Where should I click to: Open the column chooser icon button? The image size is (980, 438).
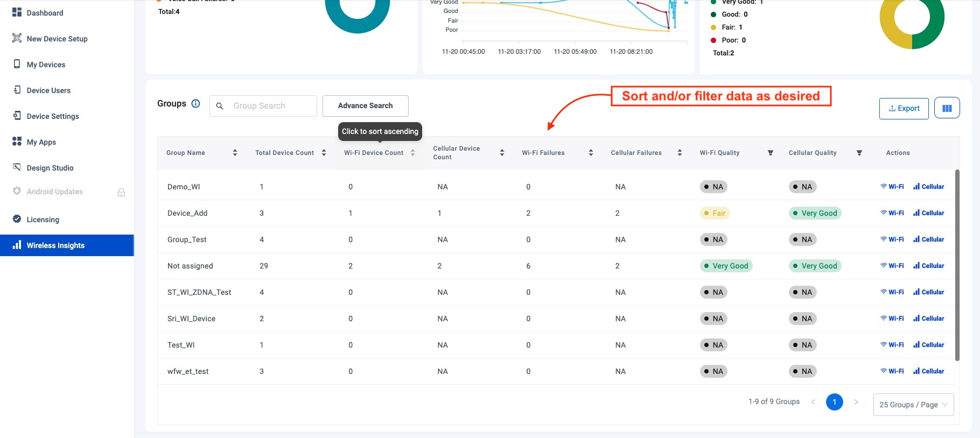pyautogui.click(x=947, y=108)
